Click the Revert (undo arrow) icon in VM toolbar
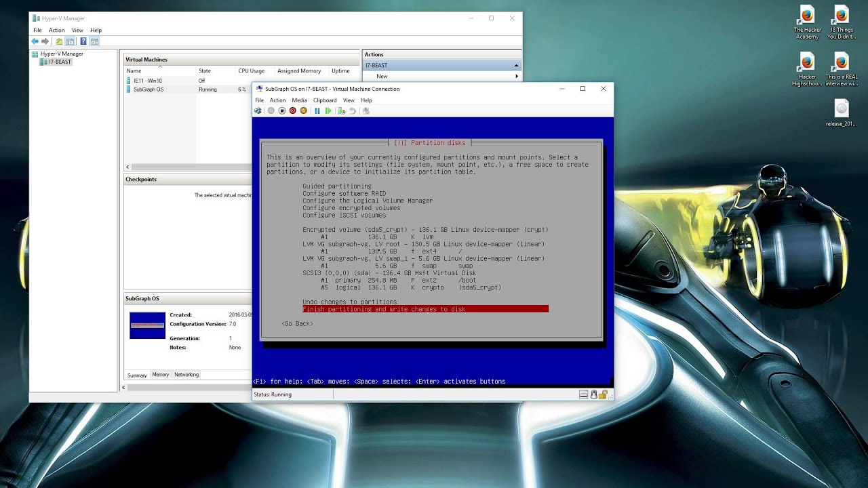 coord(353,110)
